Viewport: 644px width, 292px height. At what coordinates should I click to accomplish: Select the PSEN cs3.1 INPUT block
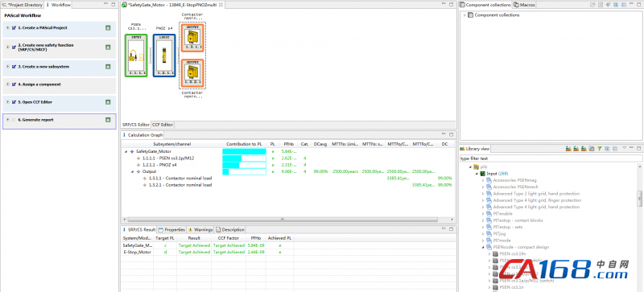[136, 56]
